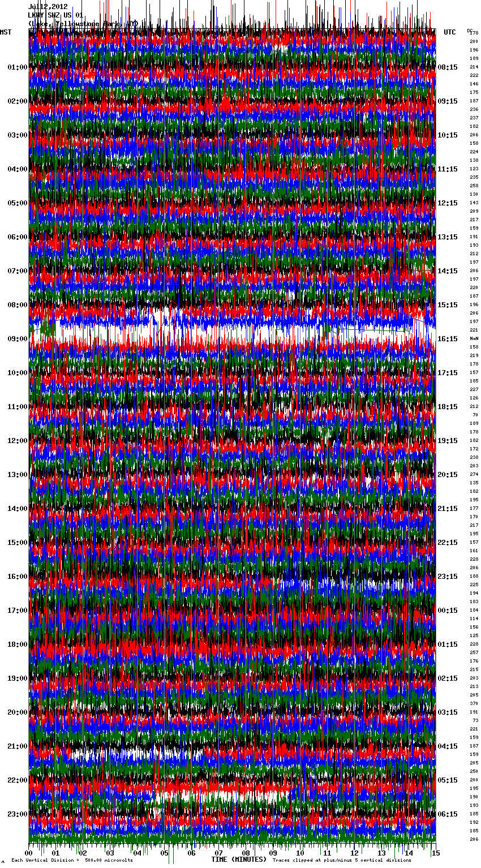This screenshot has width=481, height=868.
Task: Select minute 07 on the bottom axis
Action: 219,853
